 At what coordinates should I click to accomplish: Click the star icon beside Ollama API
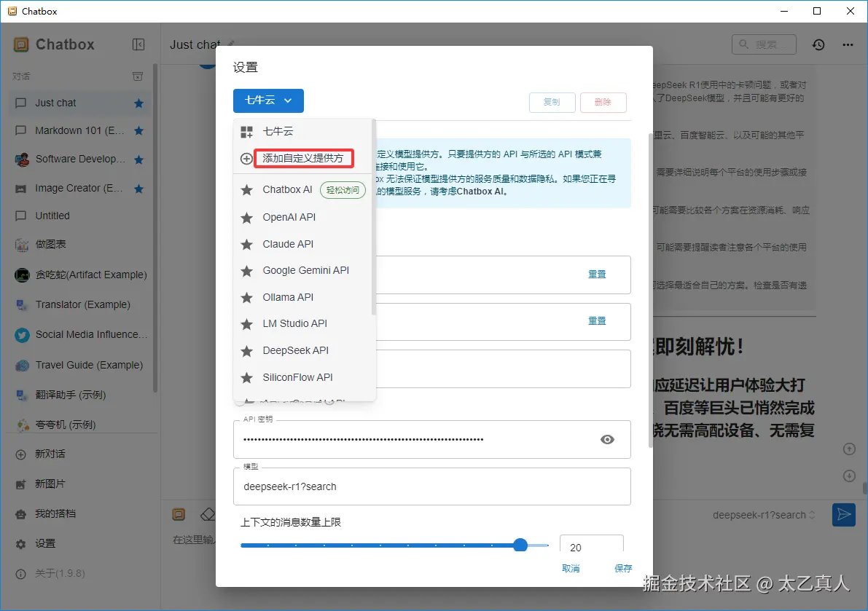pyautogui.click(x=247, y=297)
